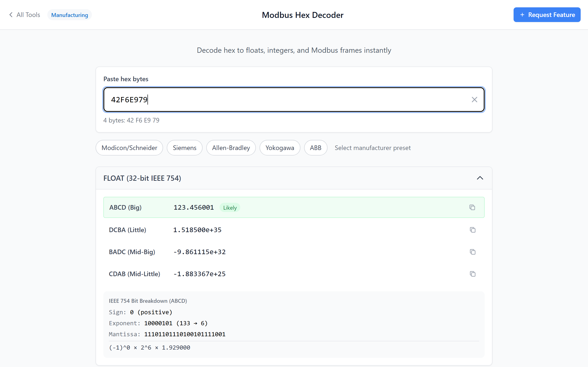
Task: Select the Allen-Bradley preset chip
Action: (x=231, y=148)
